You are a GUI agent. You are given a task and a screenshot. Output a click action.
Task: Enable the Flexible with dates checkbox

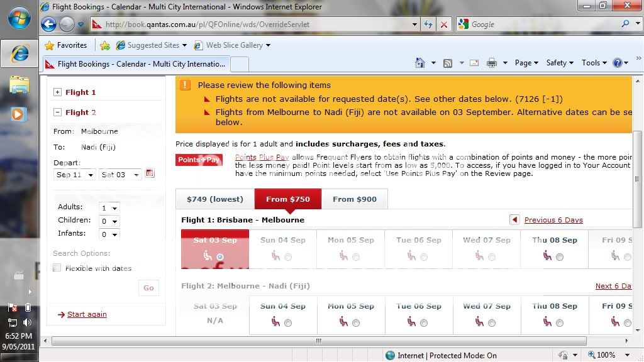57,268
